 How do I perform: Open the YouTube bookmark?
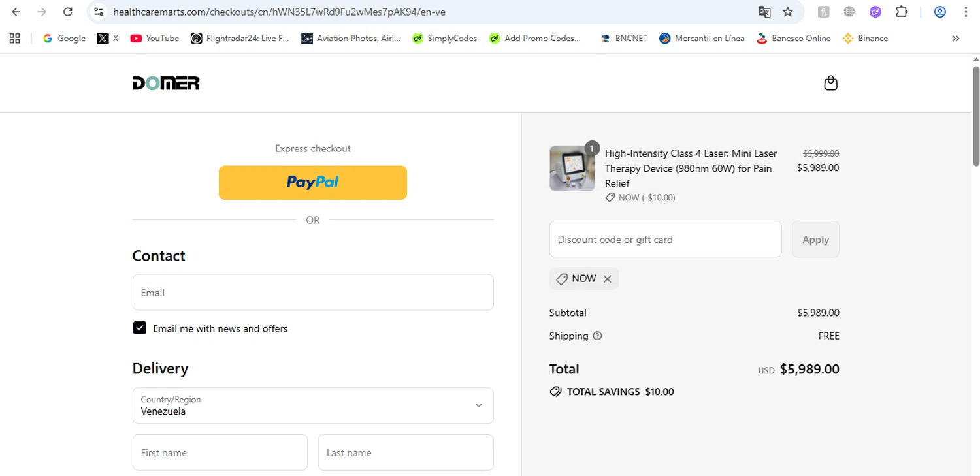click(x=154, y=39)
